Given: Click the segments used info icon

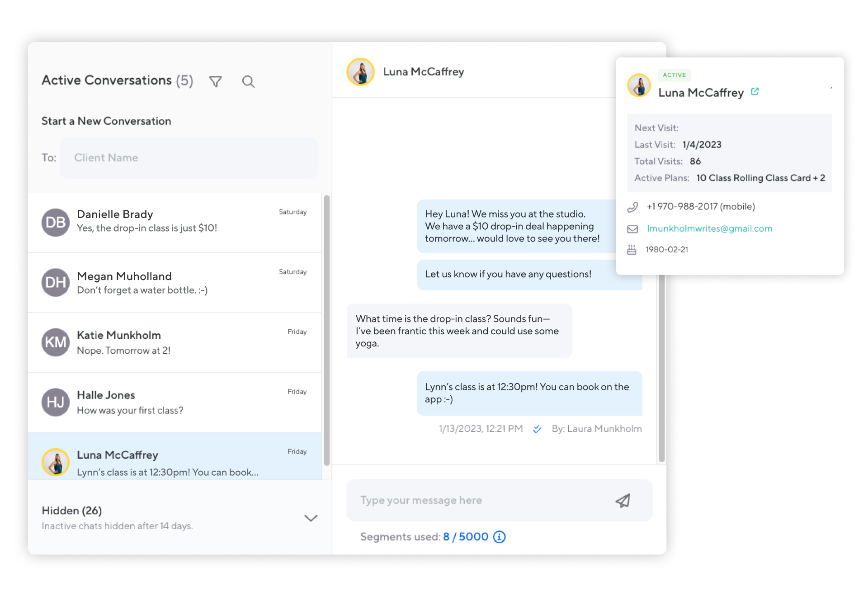Looking at the screenshot, I should point(499,537).
